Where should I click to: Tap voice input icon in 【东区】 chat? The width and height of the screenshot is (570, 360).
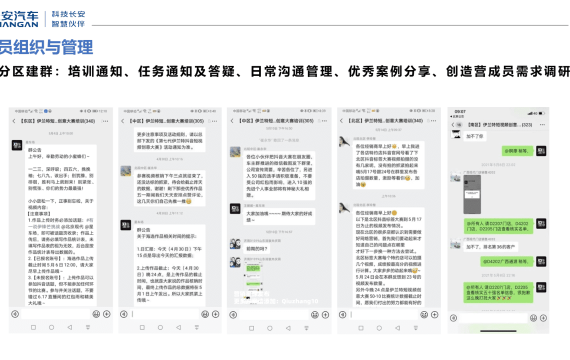click(x=15, y=314)
